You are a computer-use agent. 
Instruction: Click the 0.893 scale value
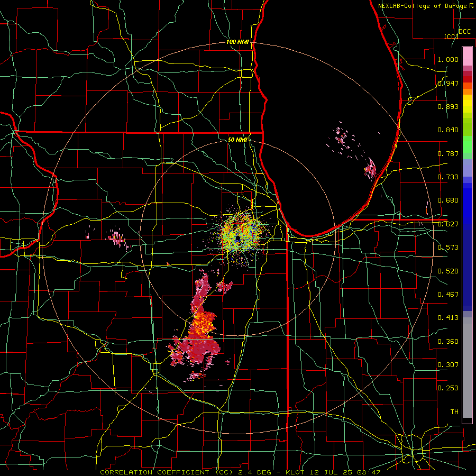pyautogui.click(x=448, y=106)
